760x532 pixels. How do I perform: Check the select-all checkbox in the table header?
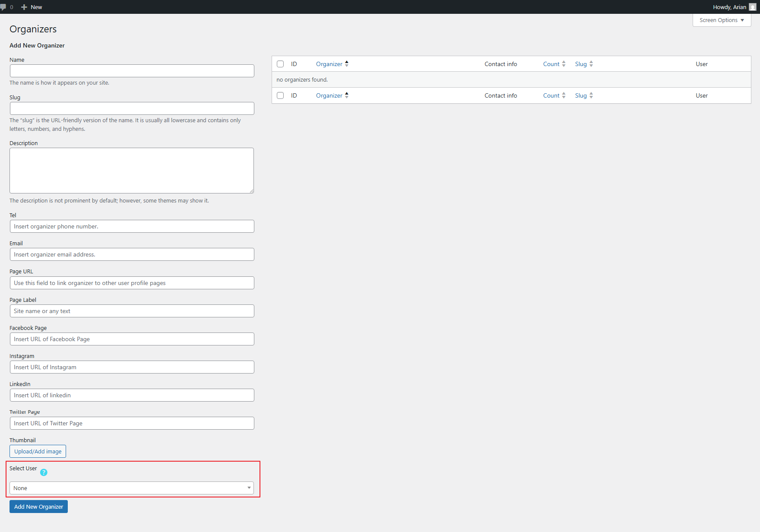(x=280, y=63)
